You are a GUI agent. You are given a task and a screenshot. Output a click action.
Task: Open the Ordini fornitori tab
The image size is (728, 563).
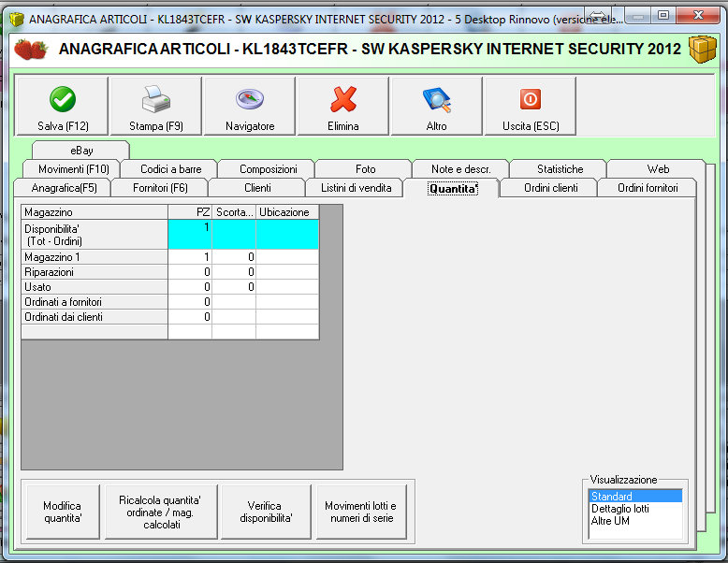pos(648,188)
